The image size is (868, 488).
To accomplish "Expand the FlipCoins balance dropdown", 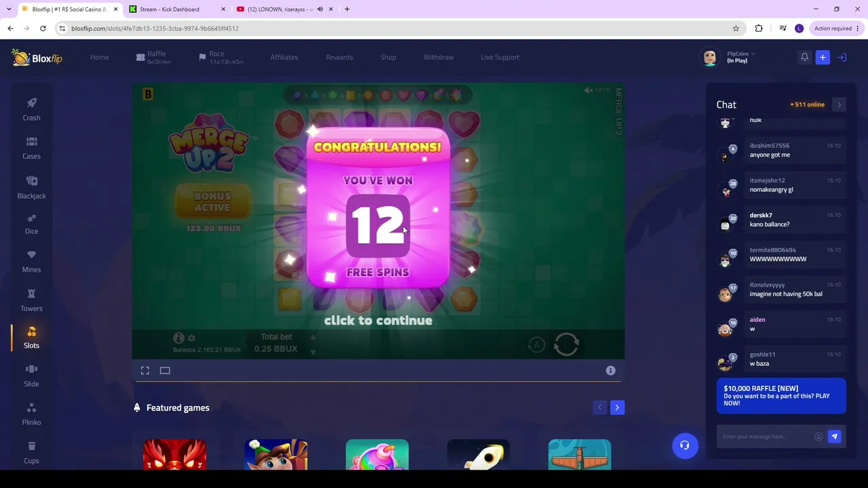I will [741, 57].
